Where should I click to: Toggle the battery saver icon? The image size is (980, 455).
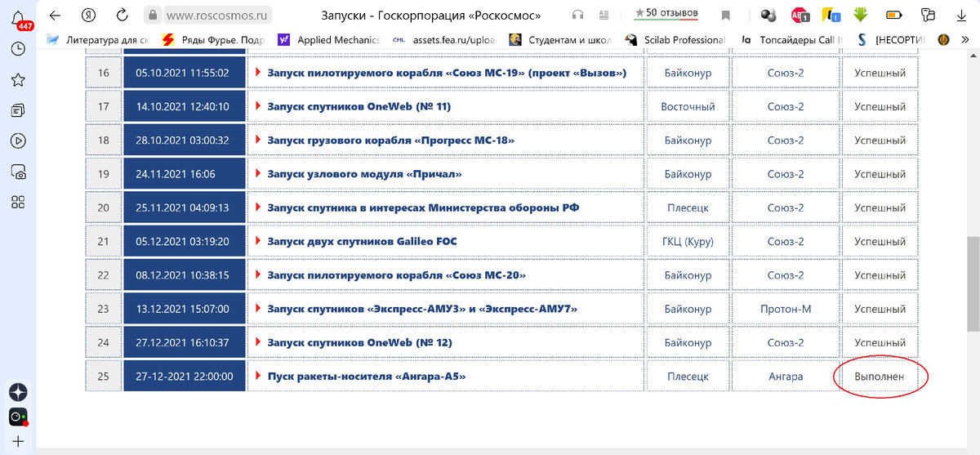coord(894,15)
